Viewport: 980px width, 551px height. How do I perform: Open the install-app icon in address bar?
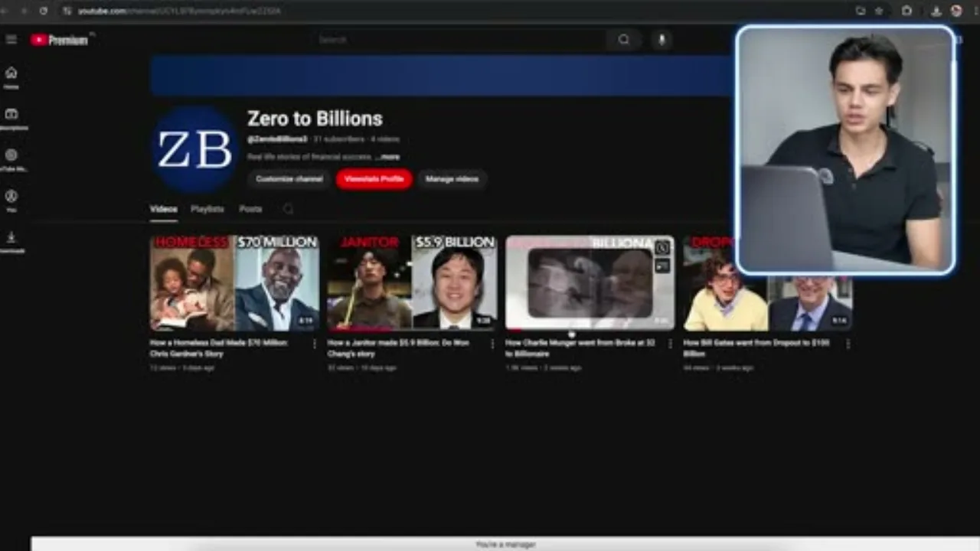point(861,11)
